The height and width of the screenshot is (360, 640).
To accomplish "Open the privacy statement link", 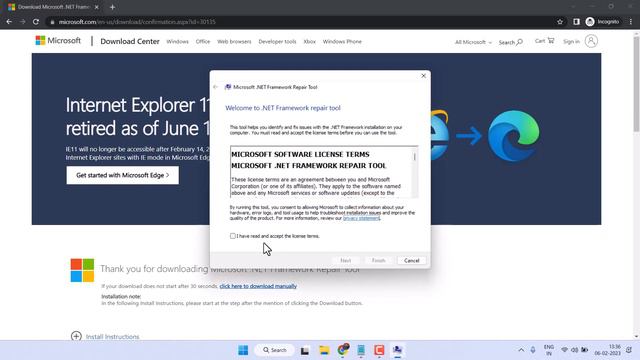I will 361,218.
